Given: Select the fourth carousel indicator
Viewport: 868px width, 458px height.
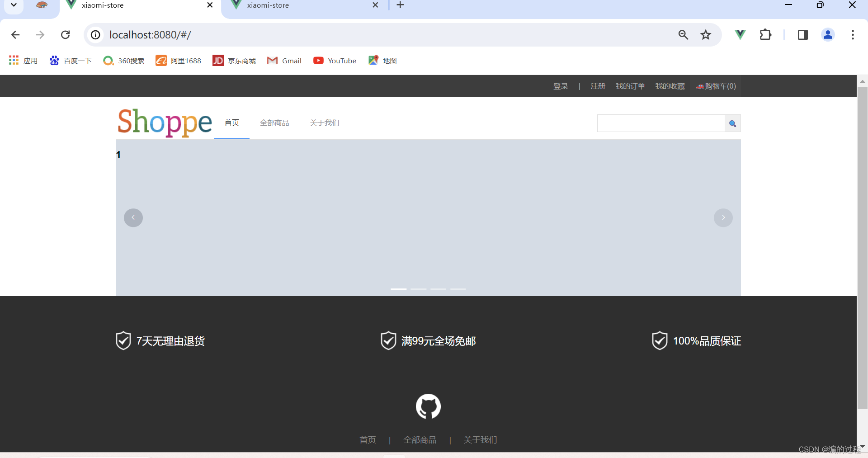Looking at the screenshot, I should coord(458,289).
